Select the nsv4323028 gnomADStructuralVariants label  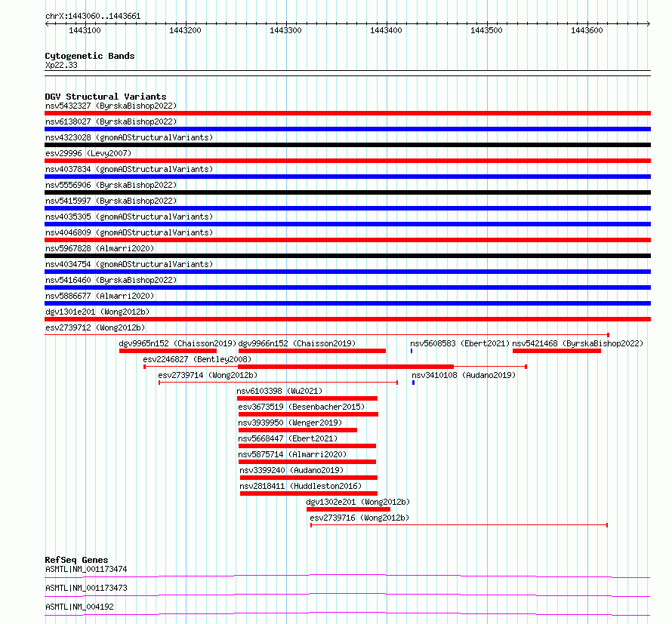tap(129, 137)
